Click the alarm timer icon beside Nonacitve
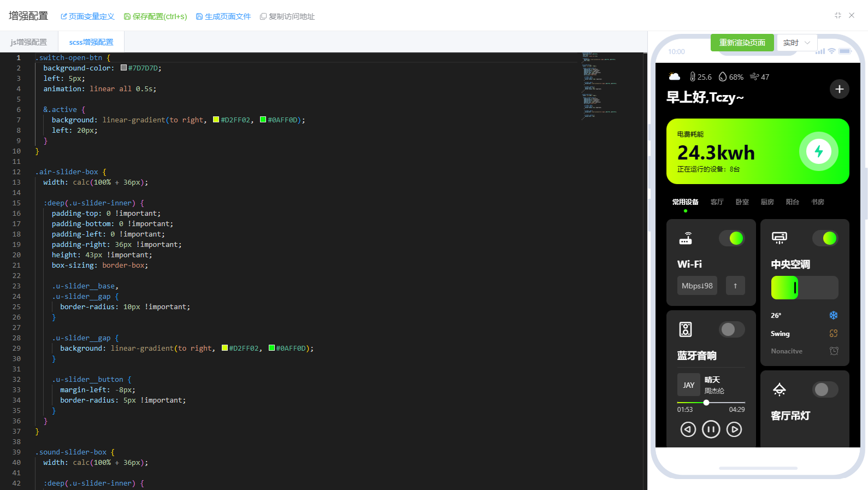This screenshot has width=868, height=490. (834, 351)
